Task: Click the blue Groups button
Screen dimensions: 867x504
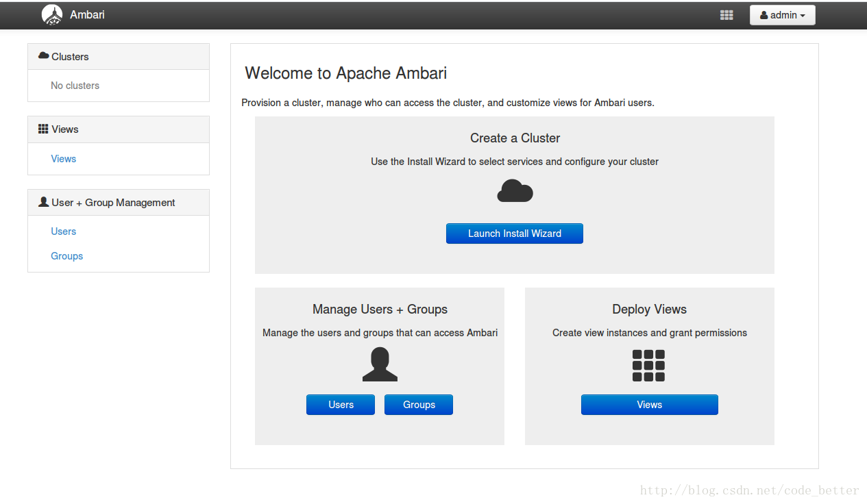Action: tap(419, 405)
